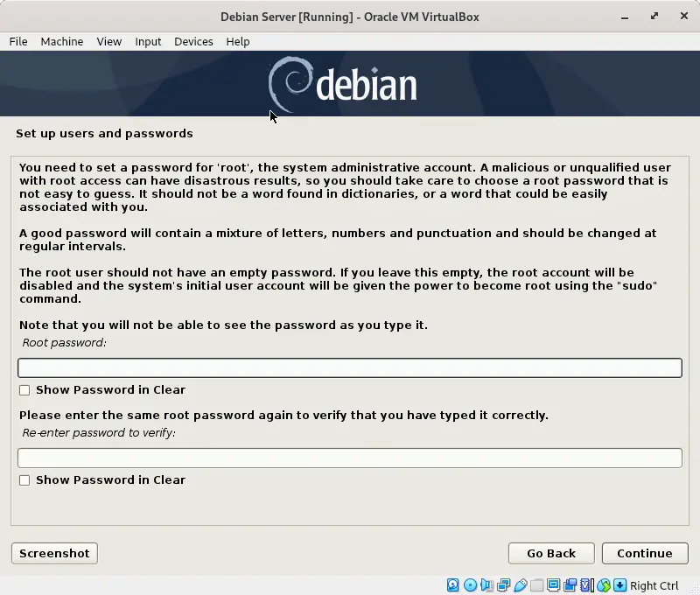Minimize the VirtualBox window
Image resolution: width=700 pixels, height=595 pixels.
click(x=625, y=17)
